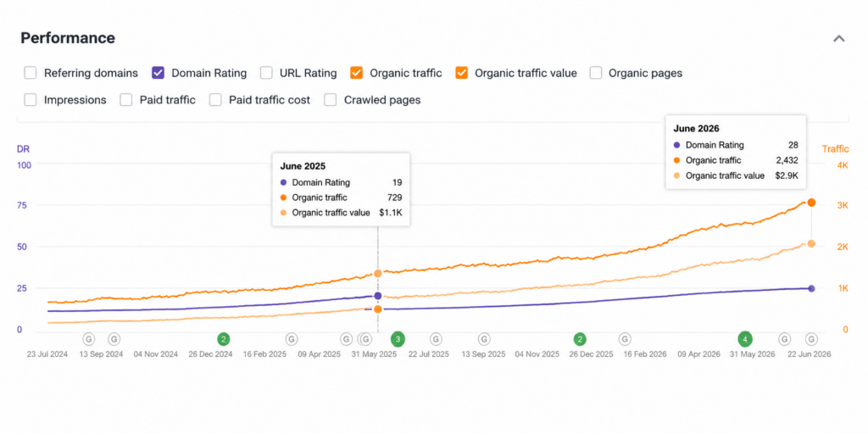Open the green marker numbered 4
Viewport: 868px width, 434px height.
[746, 339]
